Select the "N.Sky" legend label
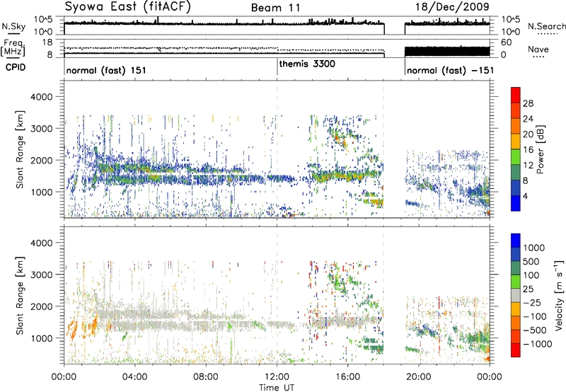566x392 pixels. (13, 26)
